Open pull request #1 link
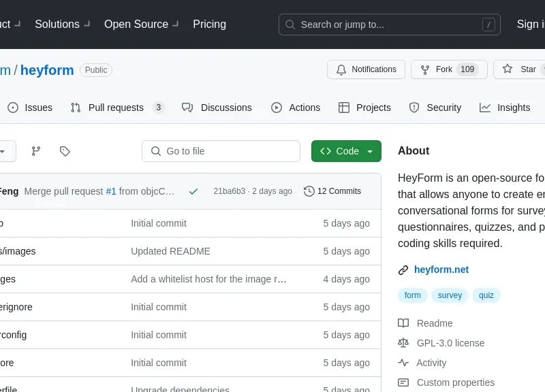 click(111, 191)
